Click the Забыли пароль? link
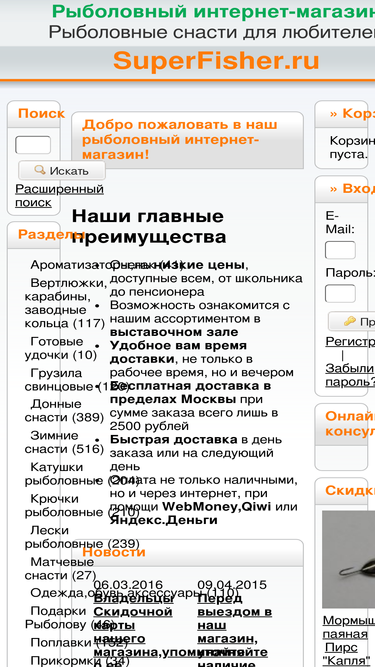Image resolution: width=375 pixels, height=667 pixels. pyautogui.click(x=350, y=375)
